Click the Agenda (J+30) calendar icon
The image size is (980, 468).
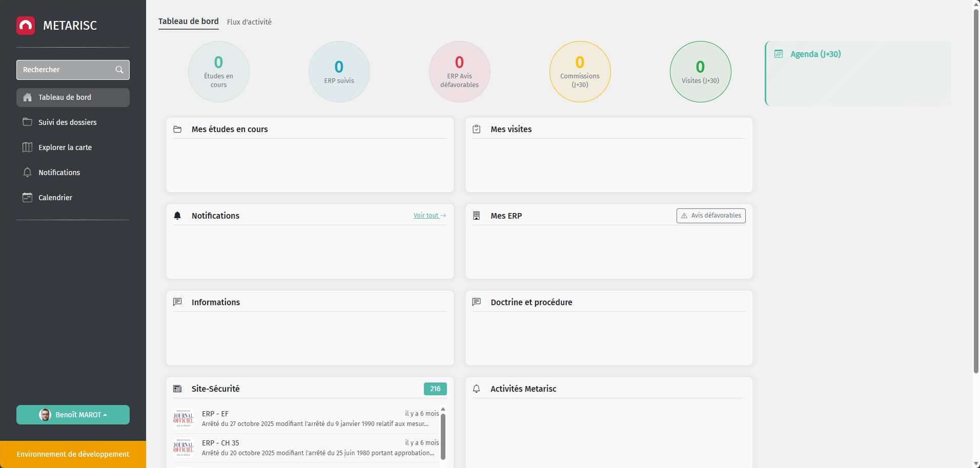[x=779, y=54]
